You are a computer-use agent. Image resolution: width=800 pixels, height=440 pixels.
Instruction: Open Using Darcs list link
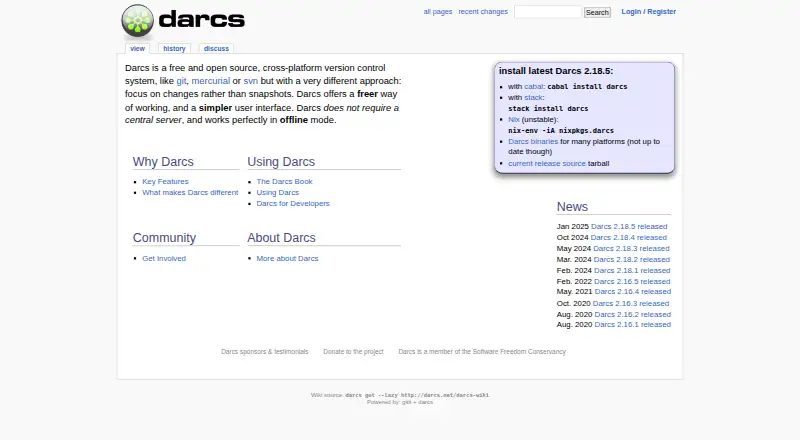click(x=278, y=192)
